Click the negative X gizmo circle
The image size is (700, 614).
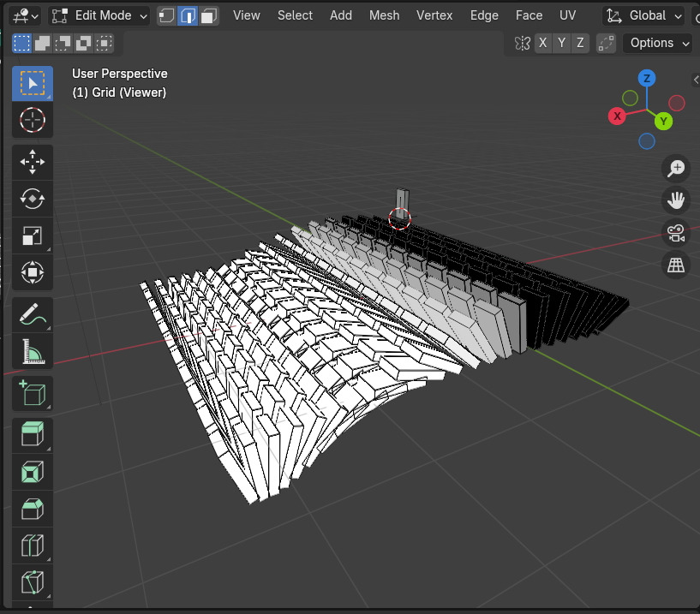pos(676,103)
